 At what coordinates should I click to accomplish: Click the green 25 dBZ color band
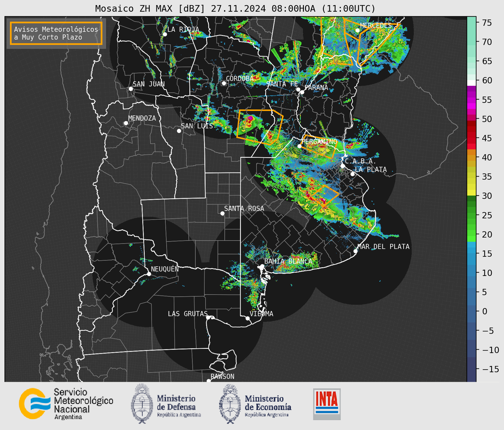click(471, 215)
